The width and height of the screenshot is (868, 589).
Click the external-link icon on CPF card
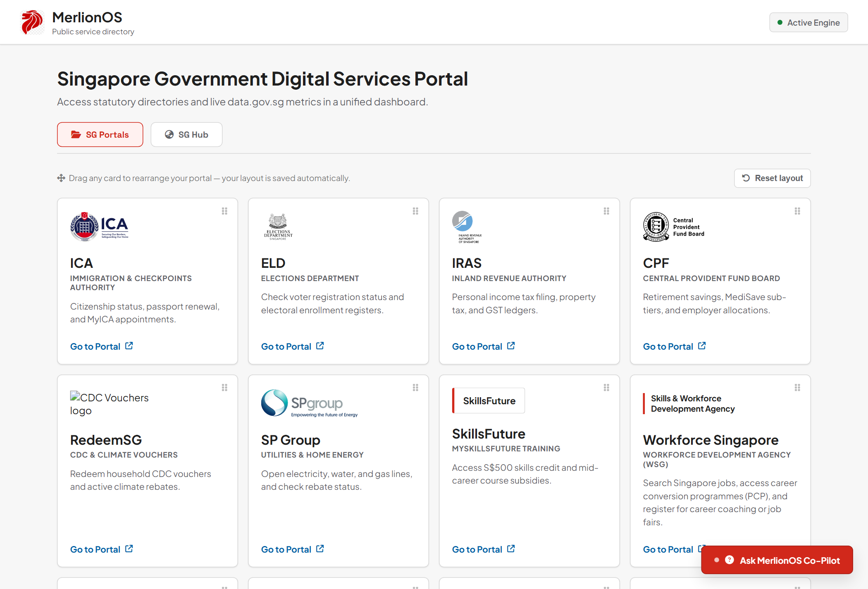point(702,346)
